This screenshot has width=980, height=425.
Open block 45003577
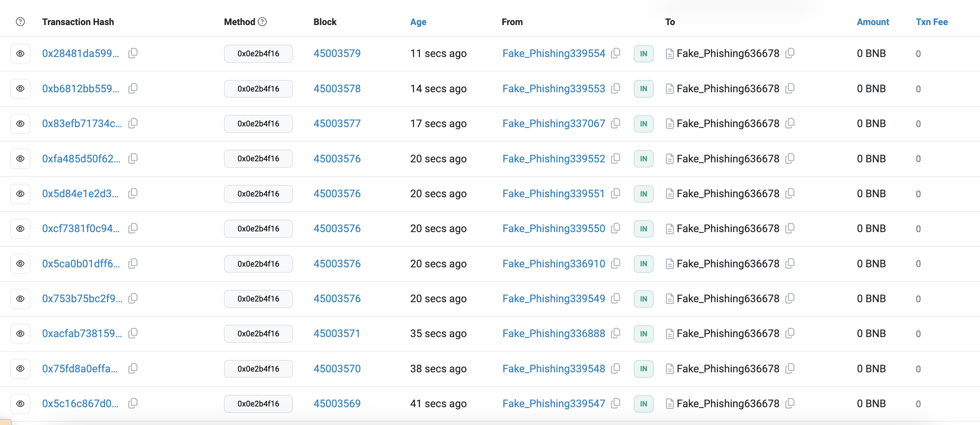coord(337,124)
